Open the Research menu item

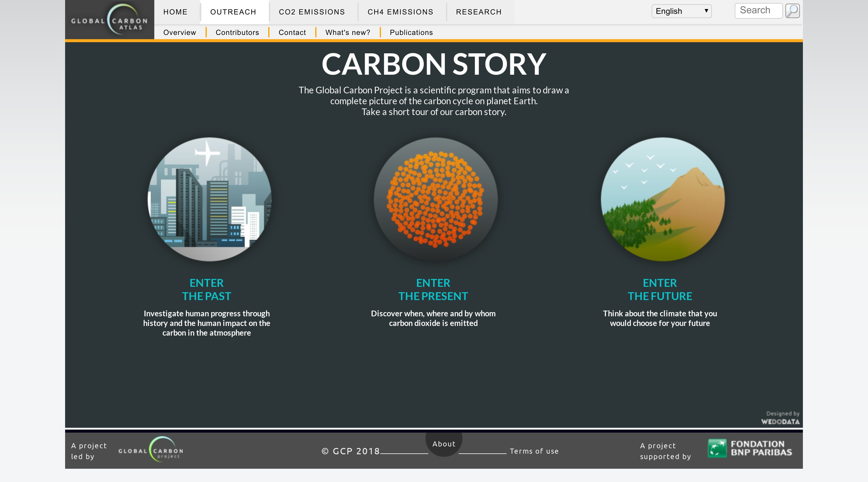(x=479, y=12)
